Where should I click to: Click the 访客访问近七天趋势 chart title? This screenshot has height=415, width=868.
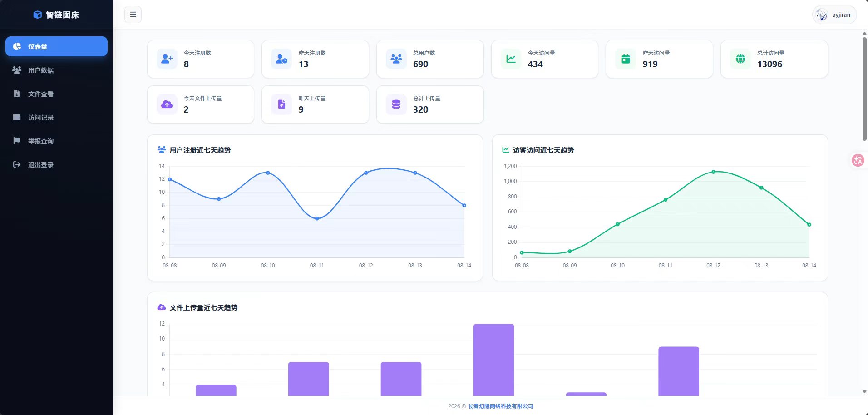pyautogui.click(x=543, y=150)
